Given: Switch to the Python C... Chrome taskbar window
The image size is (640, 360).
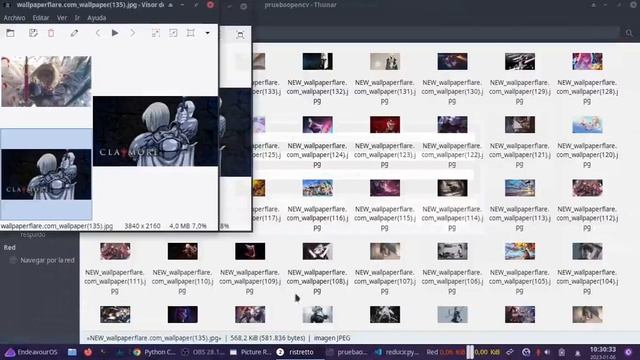Looking at the screenshot, I should (x=154, y=352).
